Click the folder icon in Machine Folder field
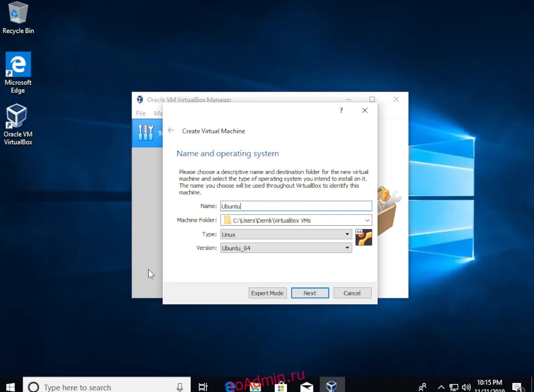534x392 pixels. click(x=227, y=220)
